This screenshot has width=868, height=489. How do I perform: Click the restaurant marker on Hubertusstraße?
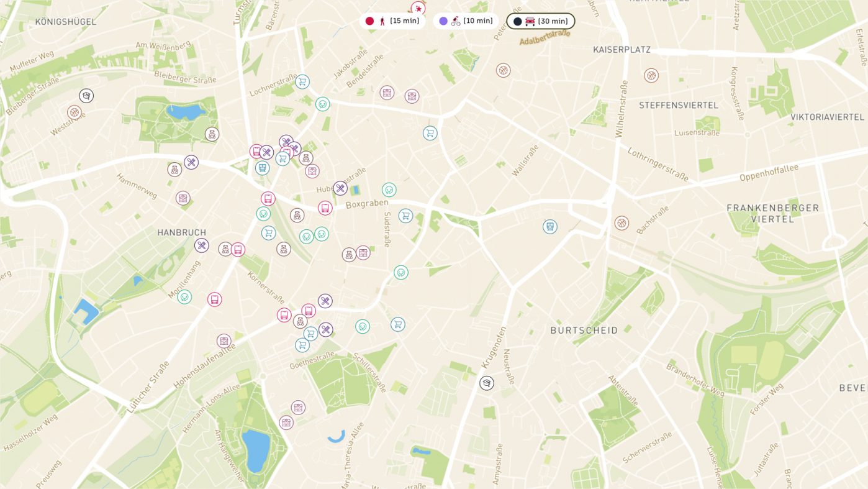pos(340,188)
